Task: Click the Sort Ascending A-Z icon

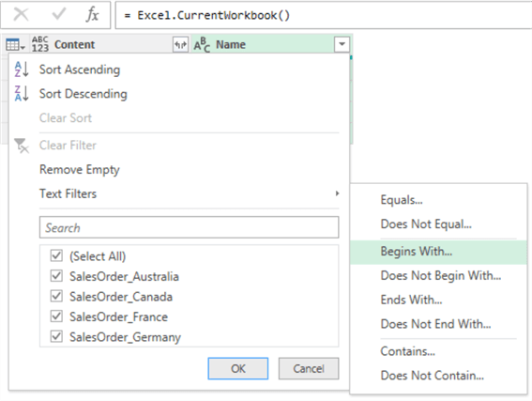Action: (x=22, y=69)
